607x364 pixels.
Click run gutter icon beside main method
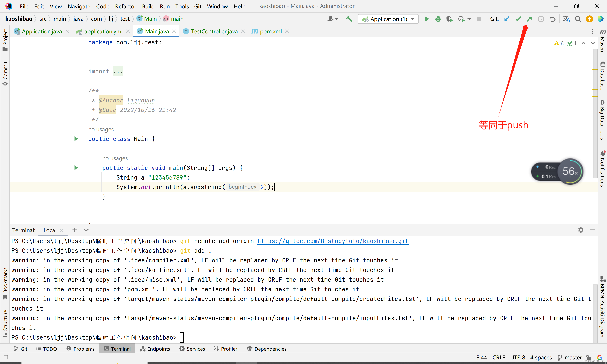(76, 168)
